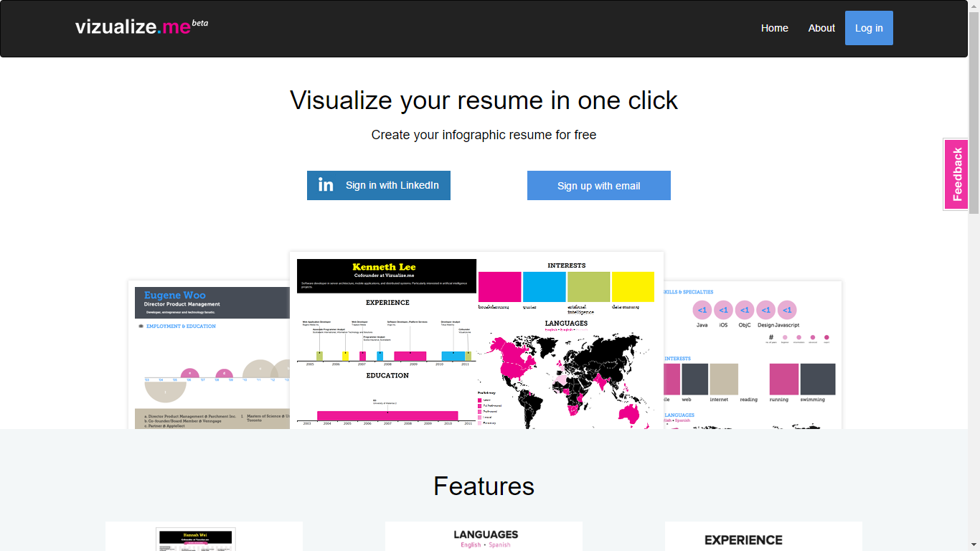This screenshot has width=980, height=551.
Task: Click the ObjC skill bubble
Action: click(745, 310)
